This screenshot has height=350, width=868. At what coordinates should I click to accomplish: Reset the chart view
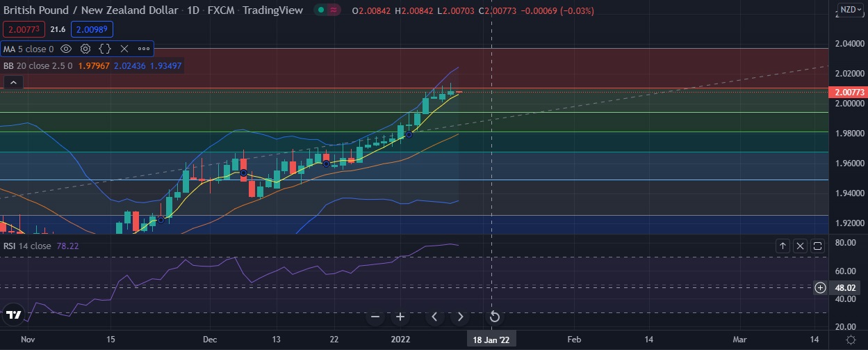point(495,317)
